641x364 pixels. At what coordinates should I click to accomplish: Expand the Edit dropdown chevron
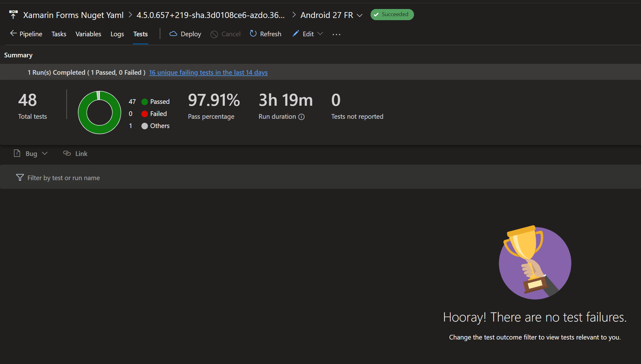[x=321, y=34]
